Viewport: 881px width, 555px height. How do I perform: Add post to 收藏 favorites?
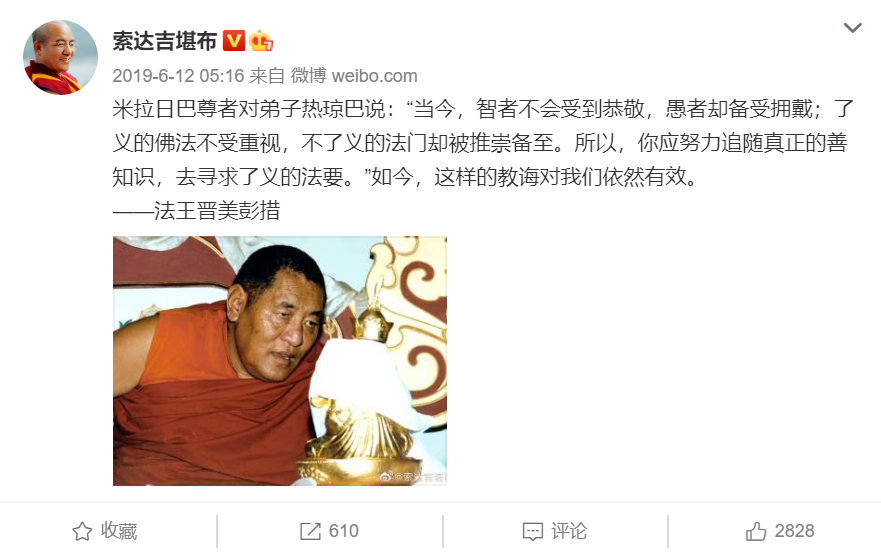[105, 531]
